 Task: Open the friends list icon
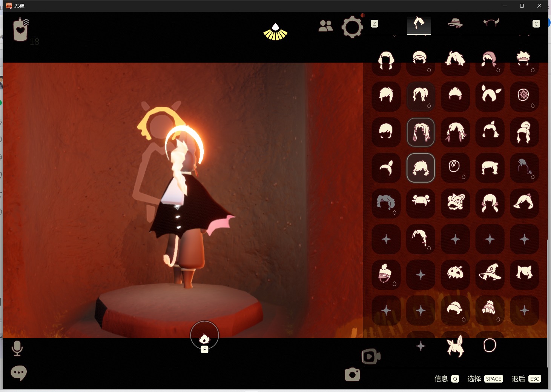(325, 26)
